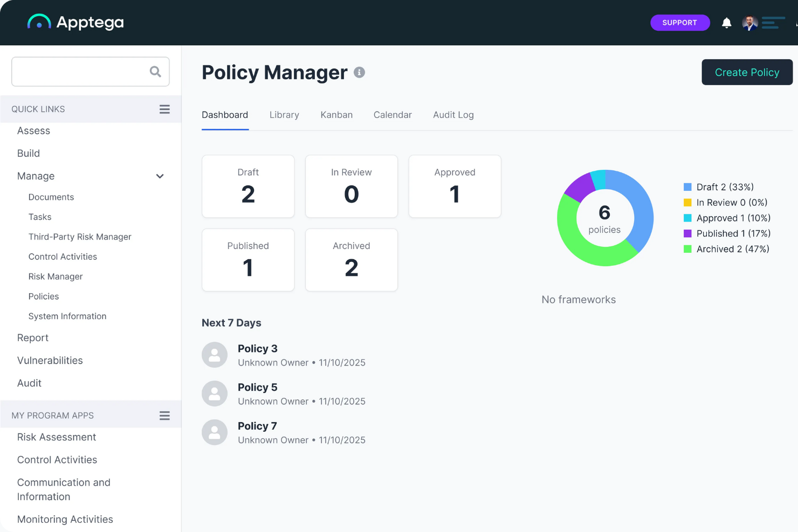
Task: Click the Apptega logo
Action: point(75,22)
